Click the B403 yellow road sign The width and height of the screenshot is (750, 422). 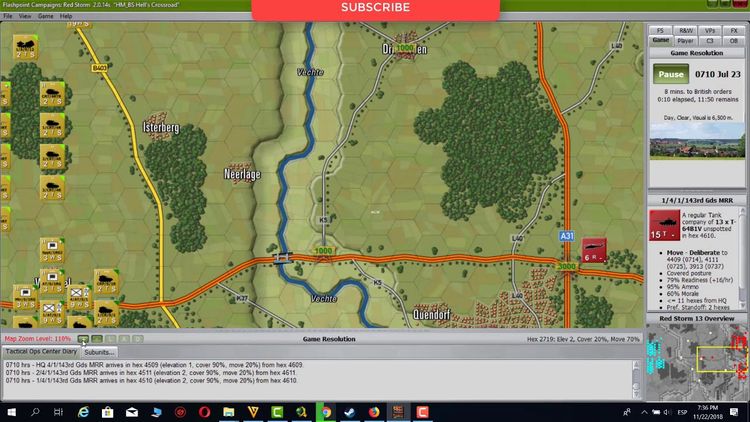point(99,68)
